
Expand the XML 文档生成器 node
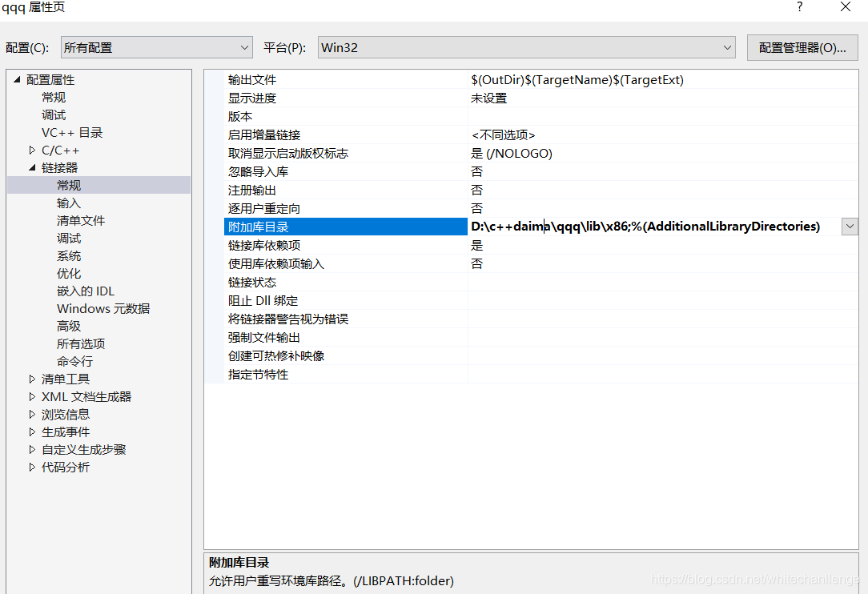(32, 396)
